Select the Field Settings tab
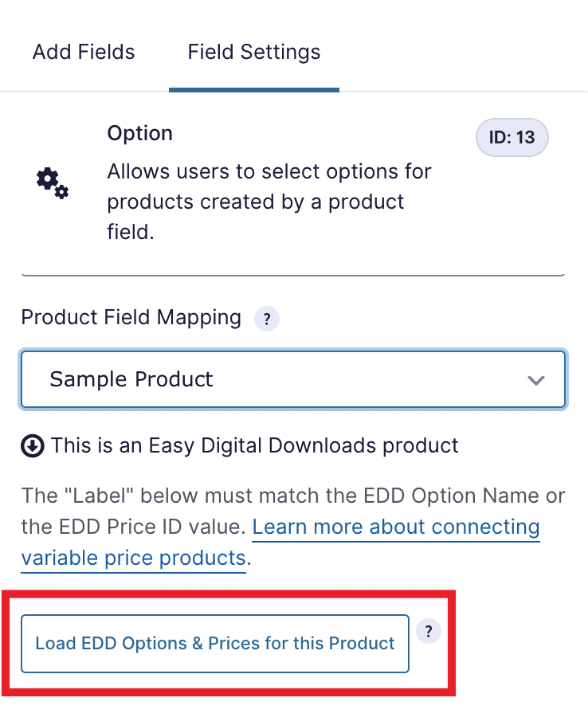The width and height of the screenshot is (588, 725). 253,53
